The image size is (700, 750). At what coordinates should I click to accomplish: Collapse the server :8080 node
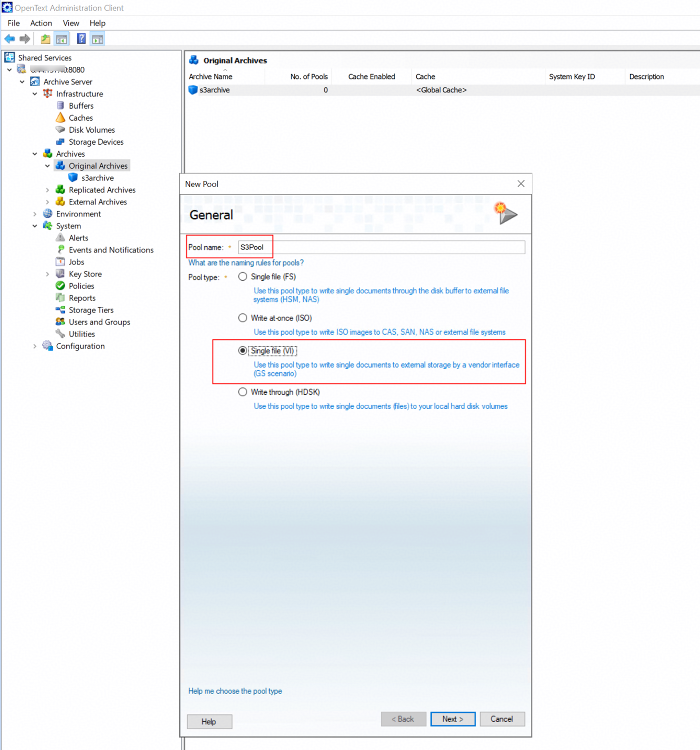click(x=10, y=70)
